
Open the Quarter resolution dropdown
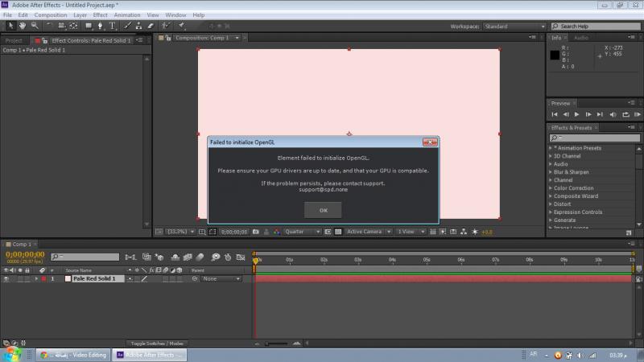303,232
